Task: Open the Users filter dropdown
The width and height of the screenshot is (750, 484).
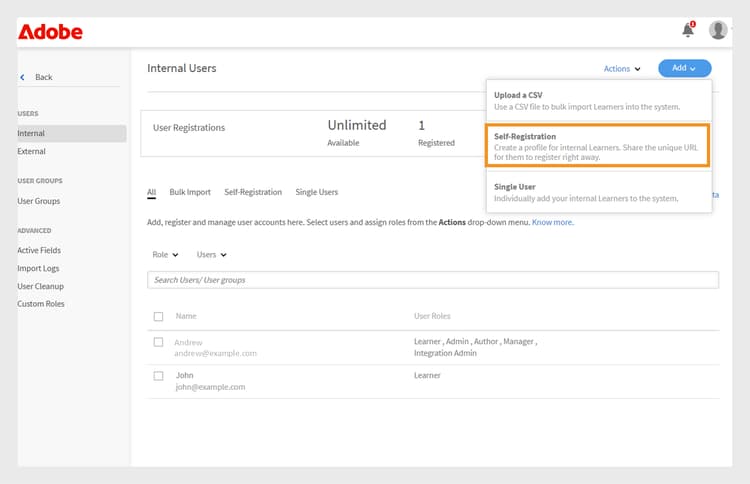Action: [x=212, y=255]
